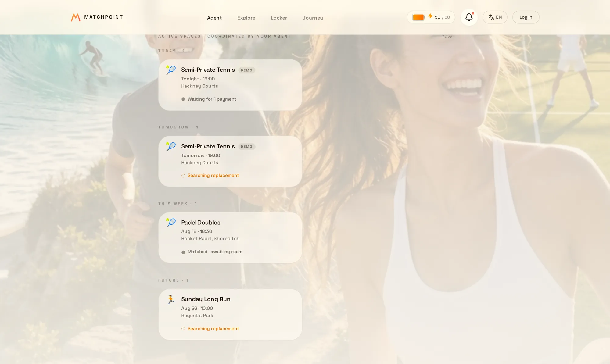Go to the Explore tab

pyautogui.click(x=246, y=18)
